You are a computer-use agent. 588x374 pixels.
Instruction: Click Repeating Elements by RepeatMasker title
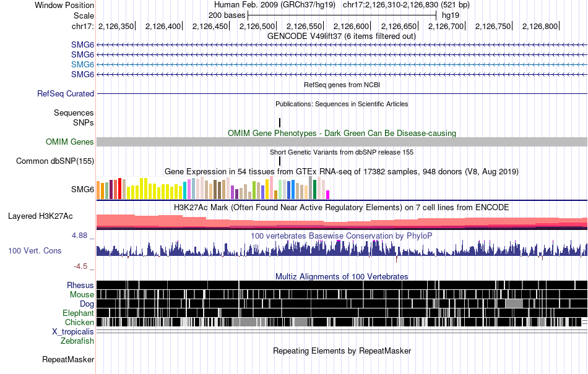[342, 351]
